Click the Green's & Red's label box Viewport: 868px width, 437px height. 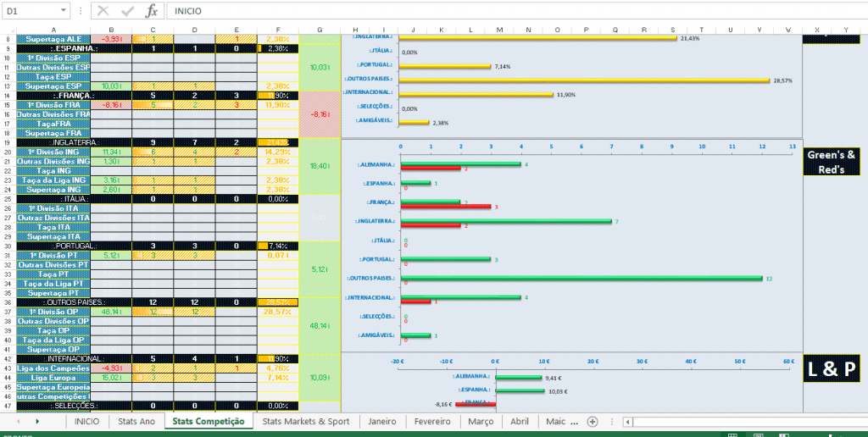[831, 162]
